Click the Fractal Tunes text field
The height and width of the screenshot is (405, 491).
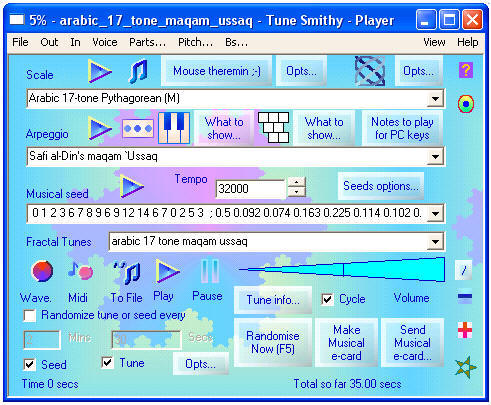click(x=268, y=242)
